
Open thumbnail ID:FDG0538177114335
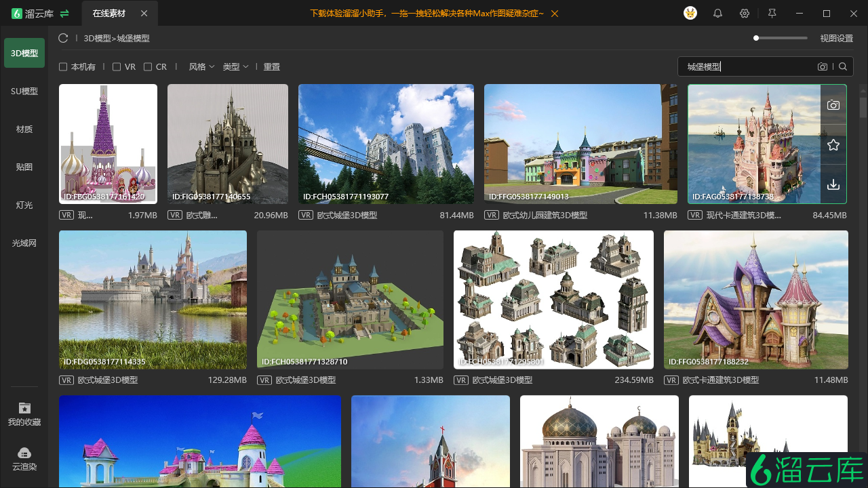[153, 300]
